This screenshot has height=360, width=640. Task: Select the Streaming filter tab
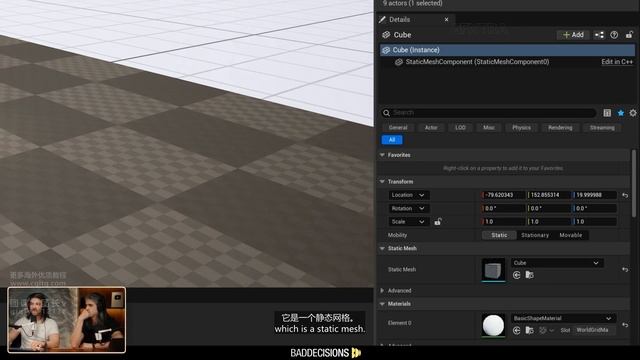pyautogui.click(x=602, y=128)
